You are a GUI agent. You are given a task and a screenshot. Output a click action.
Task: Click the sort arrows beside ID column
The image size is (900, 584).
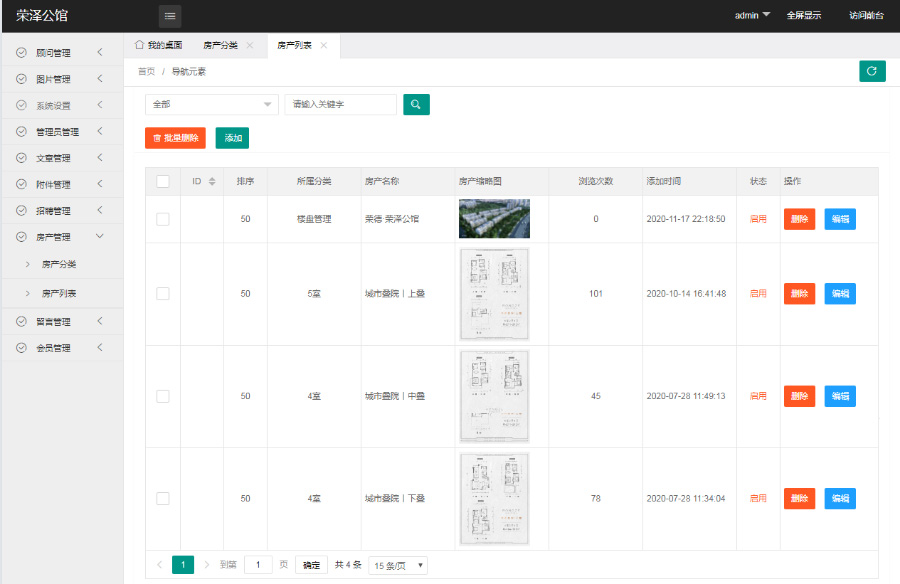212,181
